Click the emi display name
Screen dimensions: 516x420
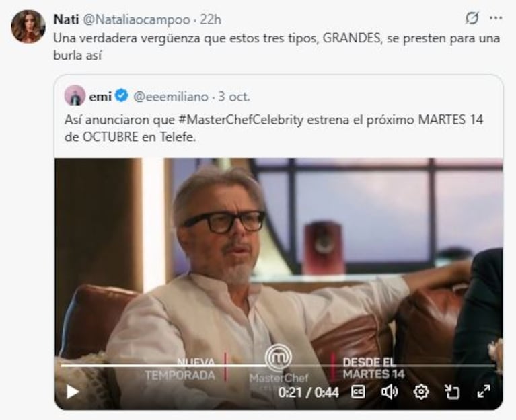point(100,96)
